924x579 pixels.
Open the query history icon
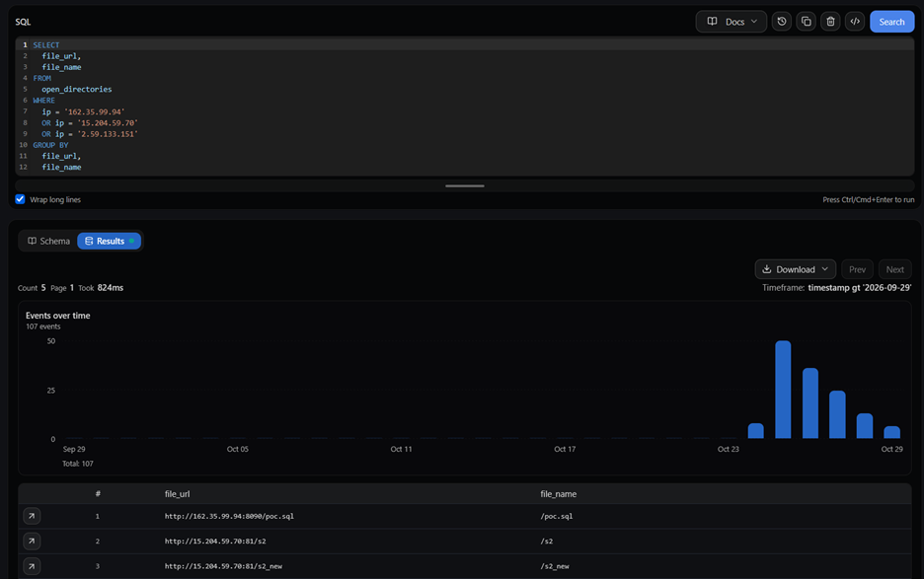(782, 22)
